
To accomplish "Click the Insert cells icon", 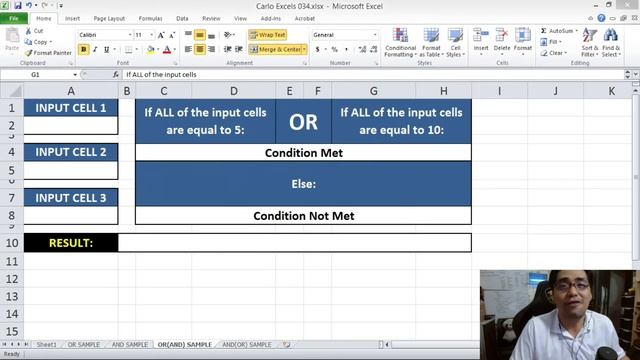I will click(481, 35).
